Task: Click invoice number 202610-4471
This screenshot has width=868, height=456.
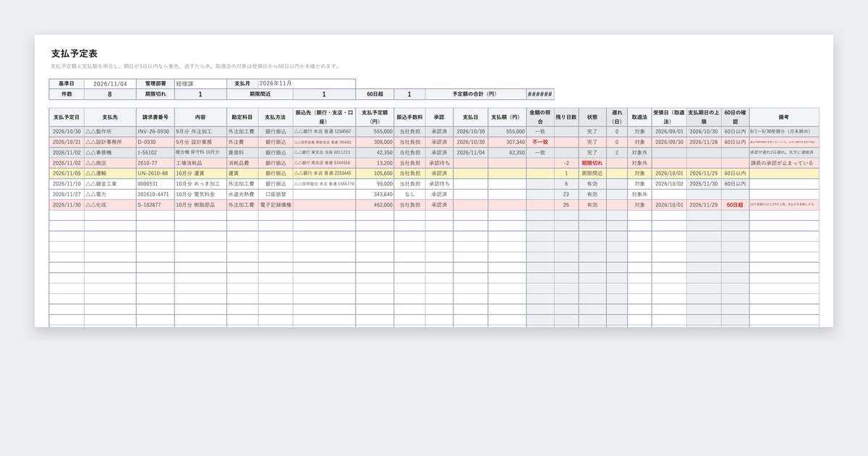Action: tap(155, 195)
